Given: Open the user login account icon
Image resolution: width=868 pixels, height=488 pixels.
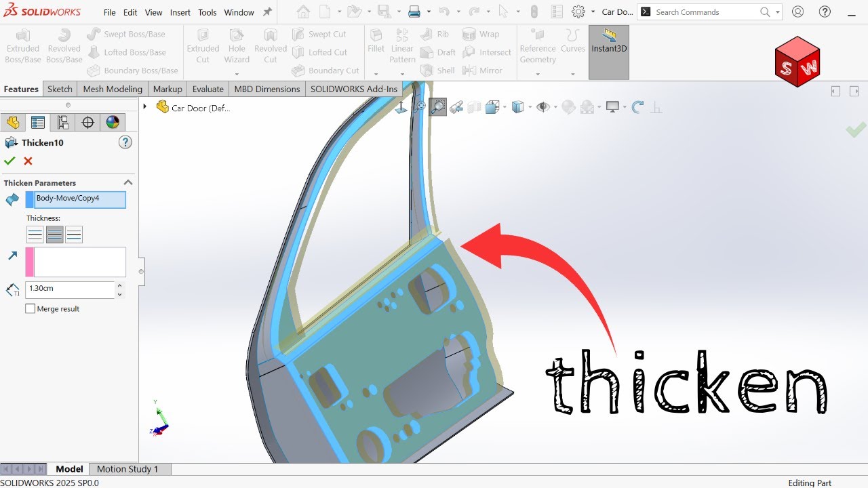Looking at the screenshot, I should pos(798,12).
